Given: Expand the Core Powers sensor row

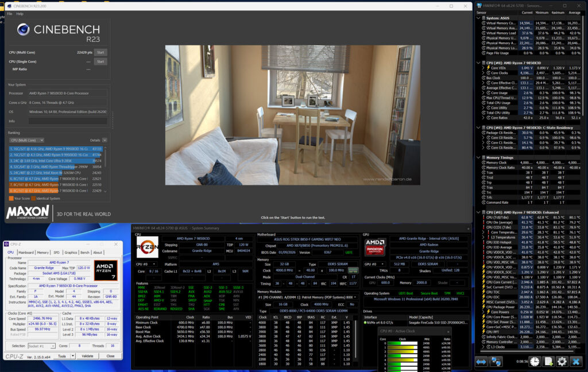Looking at the screenshot, I should click(483, 312).
